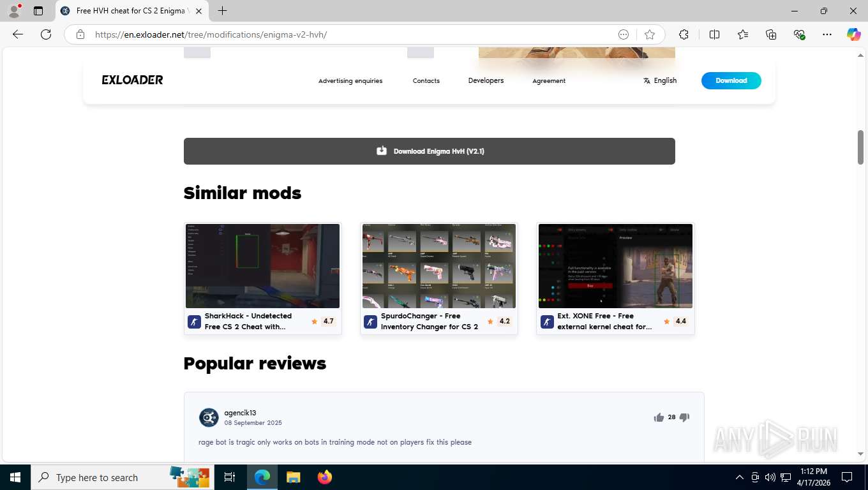Screen dimensions: 868x490
Task: Click Download Enigma HvH (V2.1) button
Action: tap(430, 151)
